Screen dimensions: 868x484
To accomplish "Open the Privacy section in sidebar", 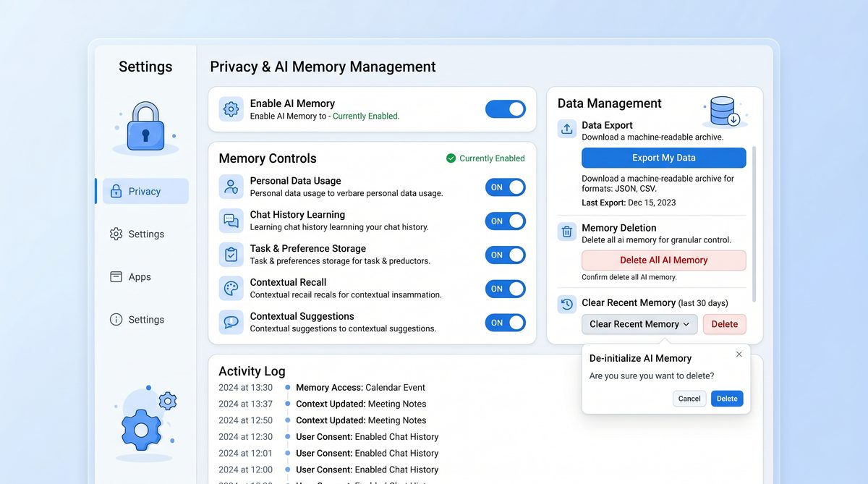I will point(145,191).
